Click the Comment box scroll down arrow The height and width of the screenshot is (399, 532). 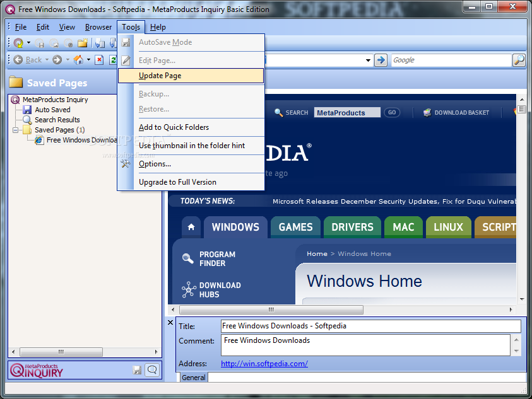516,351
